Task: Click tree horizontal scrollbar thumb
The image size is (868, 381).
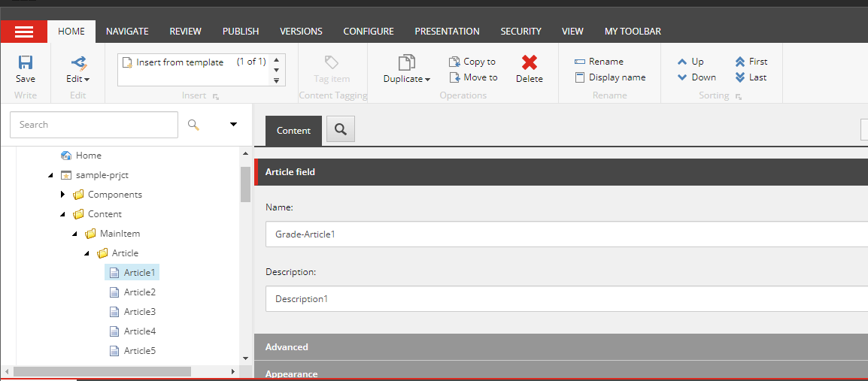Action: [102, 371]
